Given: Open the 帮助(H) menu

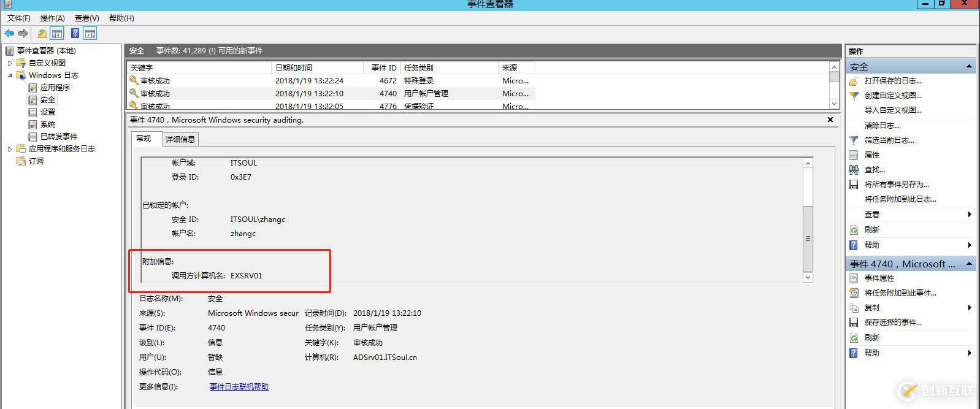Looking at the screenshot, I should (121, 18).
